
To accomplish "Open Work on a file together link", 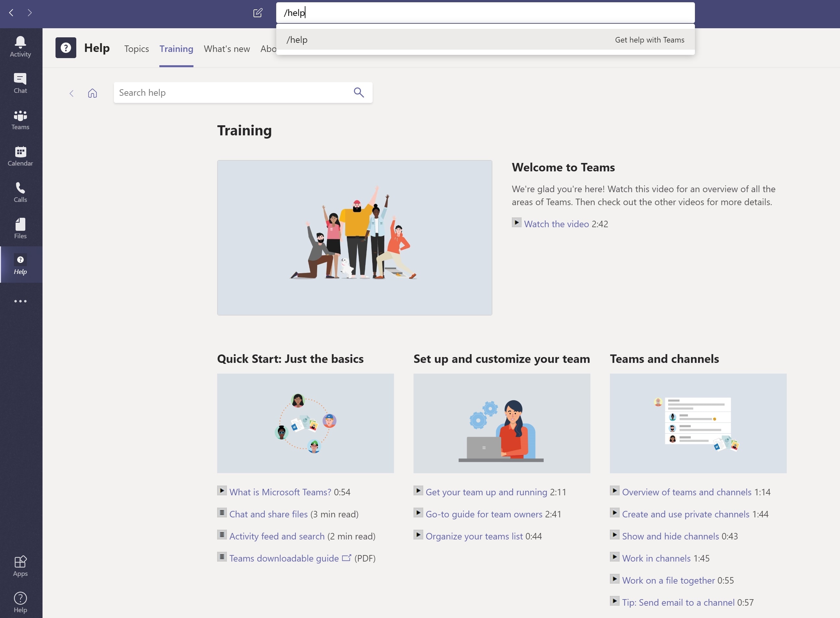I will click(x=669, y=580).
